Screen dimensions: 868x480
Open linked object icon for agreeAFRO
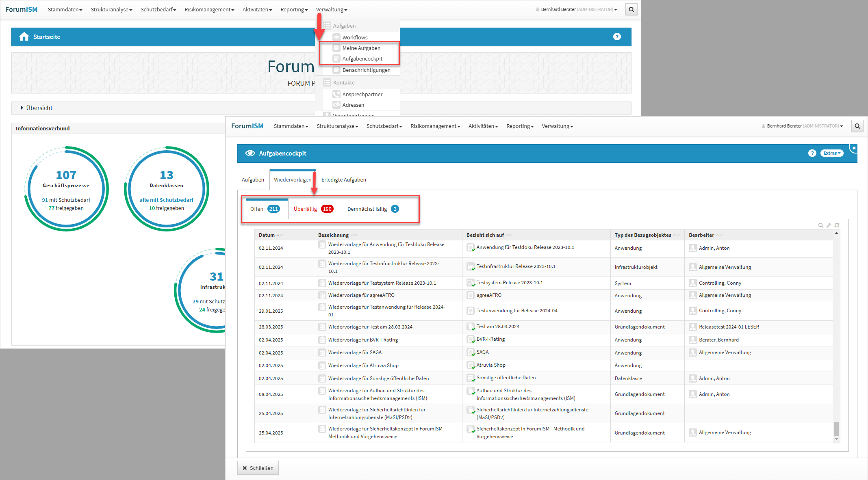pos(470,296)
